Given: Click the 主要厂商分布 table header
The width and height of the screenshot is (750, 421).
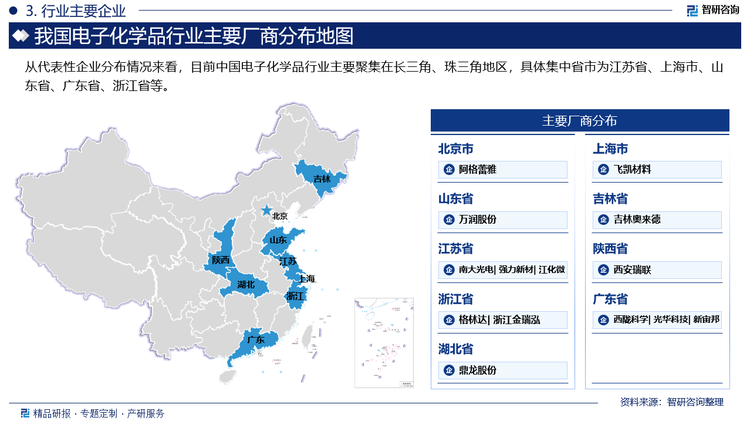Looking at the screenshot, I should pyautogui.click(x=580, y=121).
